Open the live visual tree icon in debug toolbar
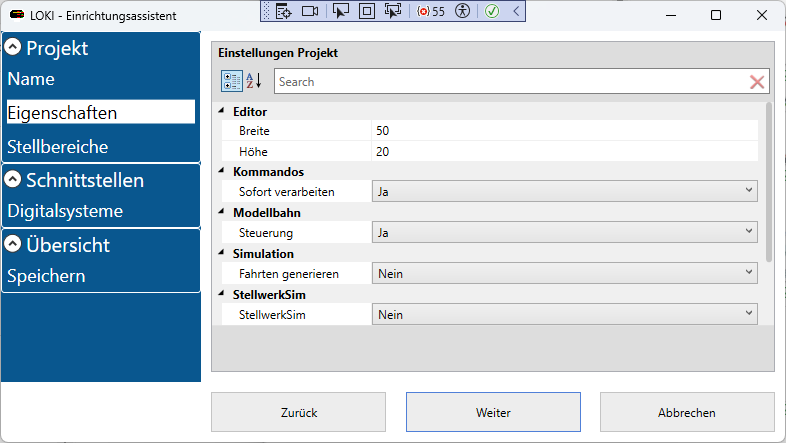 (284, 11)
